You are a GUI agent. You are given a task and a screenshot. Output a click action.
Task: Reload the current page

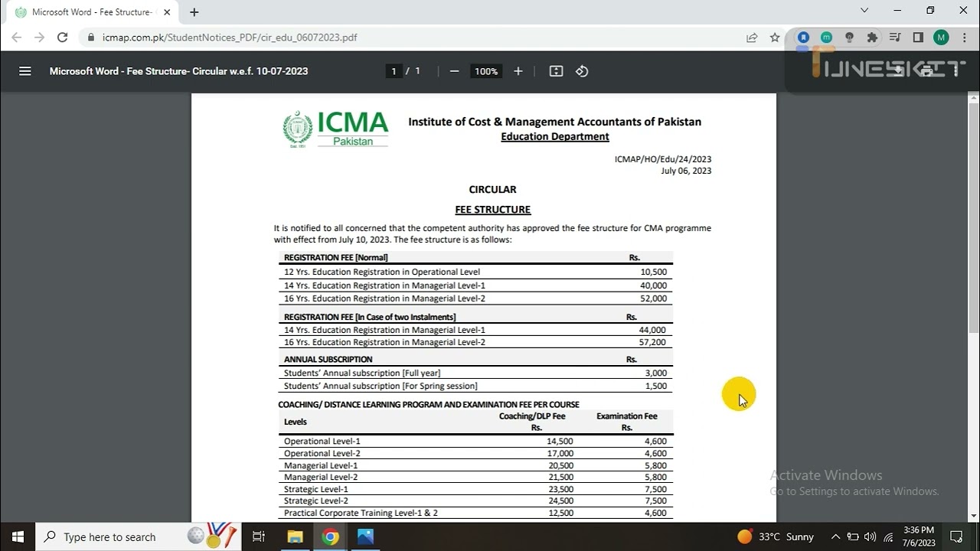click(63, 37)
